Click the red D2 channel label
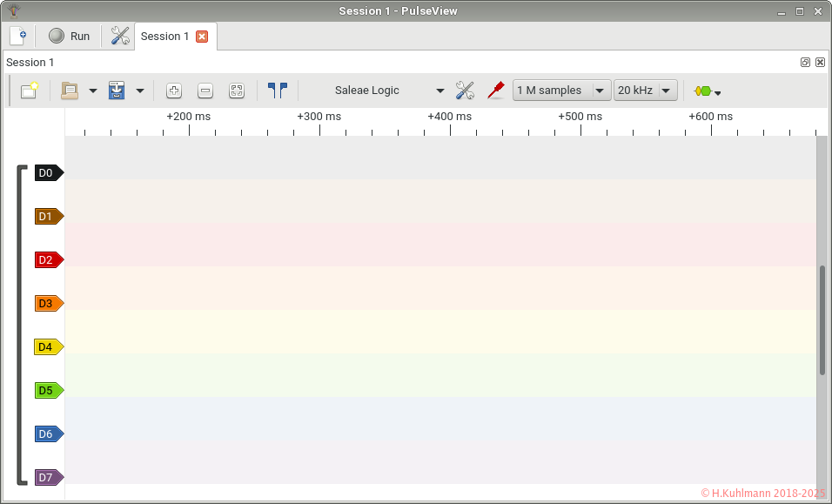832x504 pixels. [48, 260]
